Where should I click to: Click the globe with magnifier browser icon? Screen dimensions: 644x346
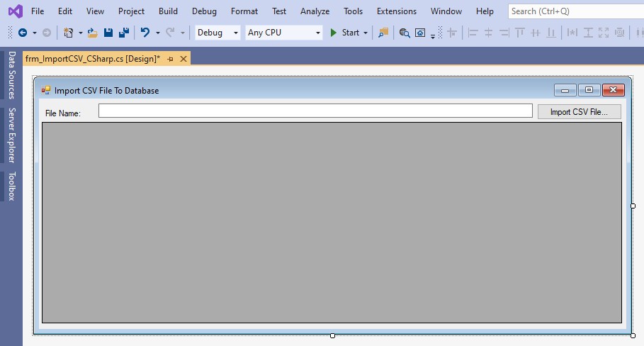(405, 33)
